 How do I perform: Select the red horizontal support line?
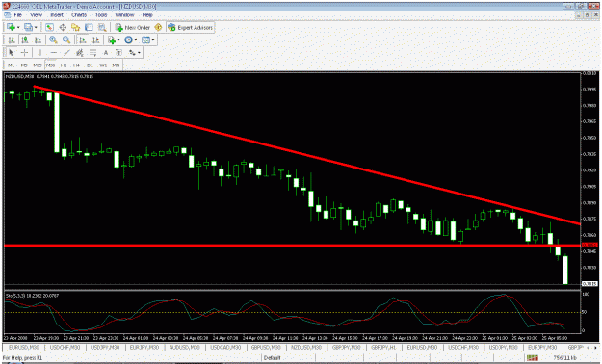point(292,245)
